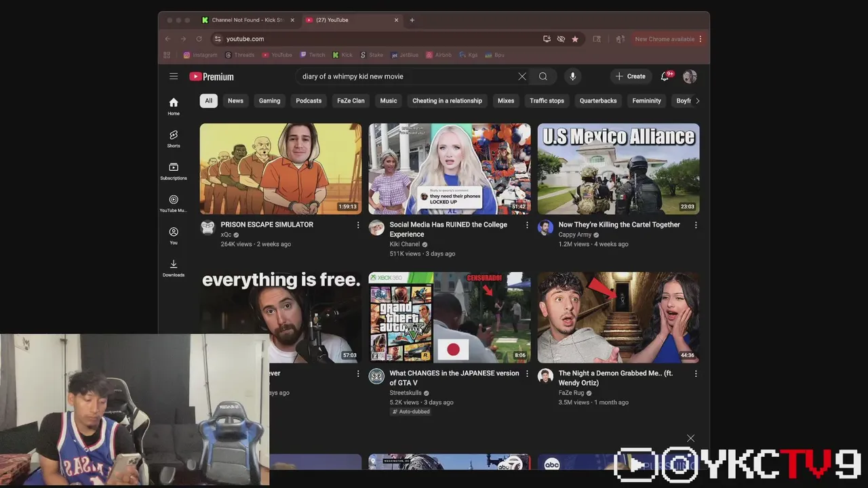Clear the search box with the X
The width and height of the screenshot is (868, 488).
(522, 77)
